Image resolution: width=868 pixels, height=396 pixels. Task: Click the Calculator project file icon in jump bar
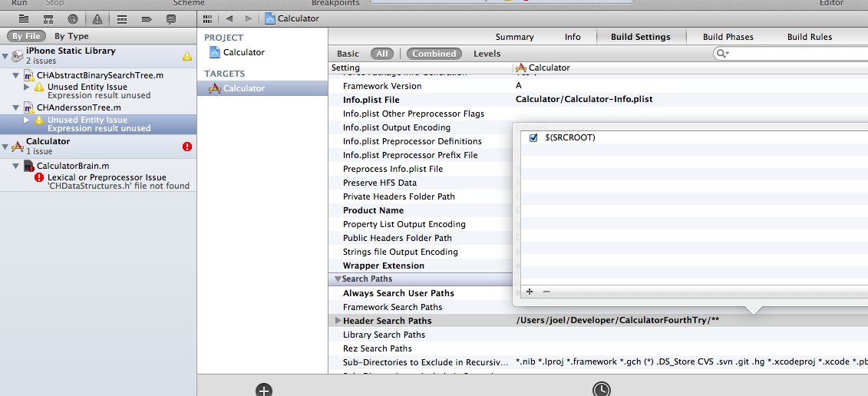[269, 18]
